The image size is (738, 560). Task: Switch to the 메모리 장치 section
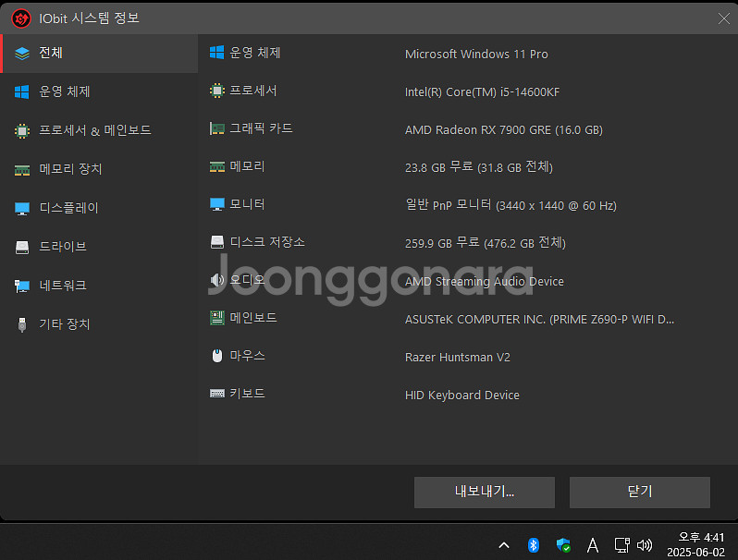99,169
